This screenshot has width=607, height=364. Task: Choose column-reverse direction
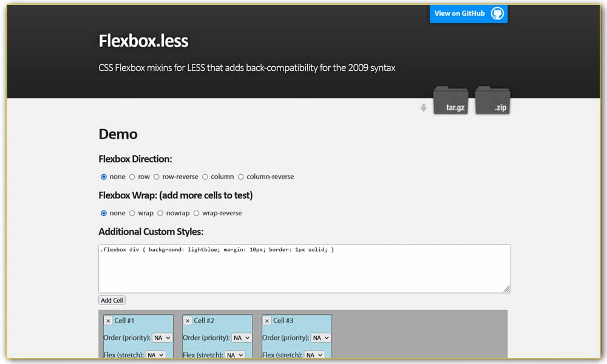click(x=240, y=177)
